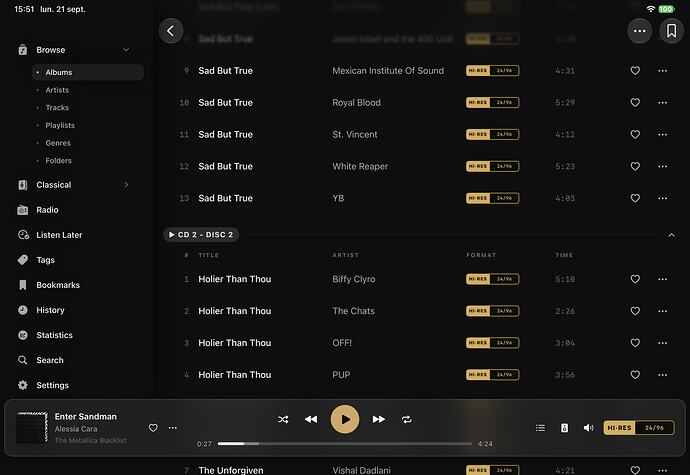Play Holier Than Thou by OFF!
Image resolution: width=690 pixels, height=475 pixels.
coord(235,343)
